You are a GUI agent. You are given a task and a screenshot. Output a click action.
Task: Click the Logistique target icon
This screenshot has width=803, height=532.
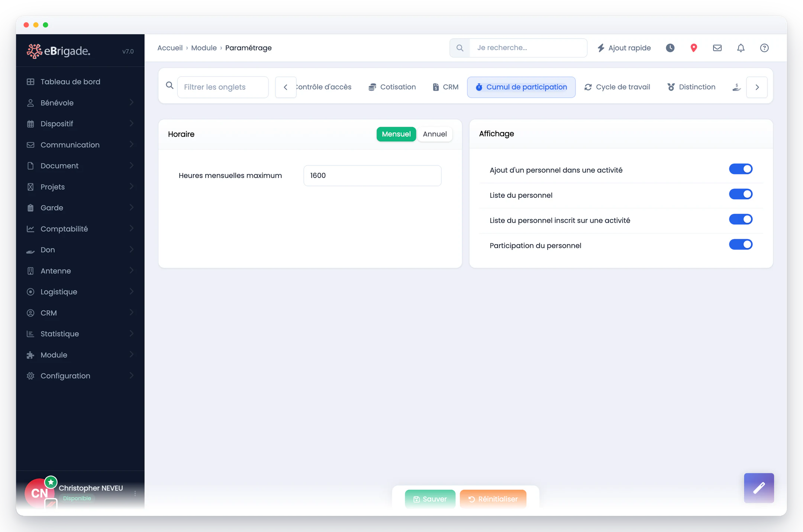pyautogui.click(x=30, y=292)
